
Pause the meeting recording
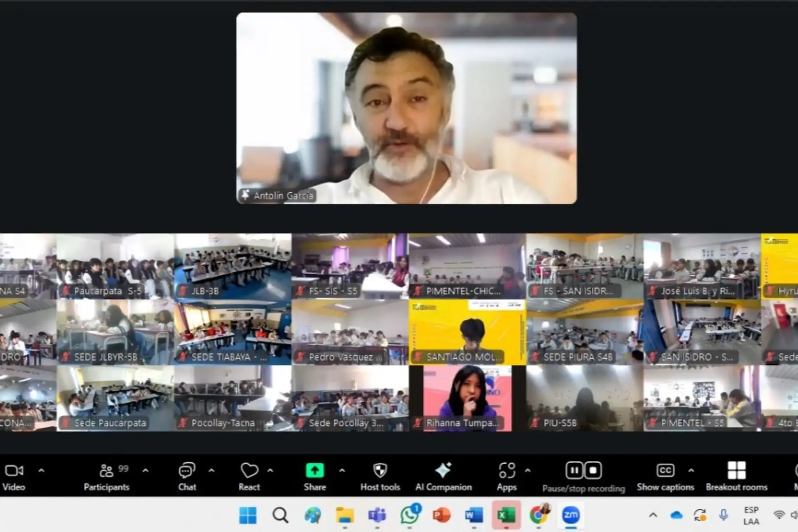(574, 470)
